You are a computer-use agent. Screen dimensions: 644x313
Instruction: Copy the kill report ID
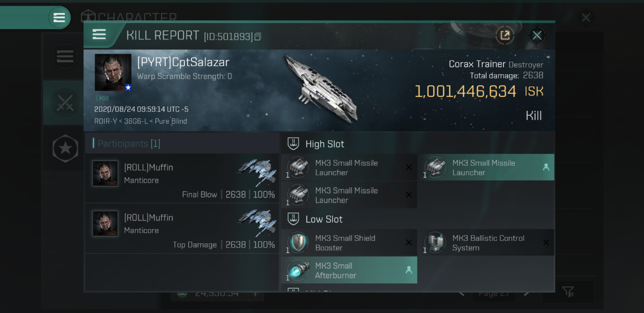(258, 37)
